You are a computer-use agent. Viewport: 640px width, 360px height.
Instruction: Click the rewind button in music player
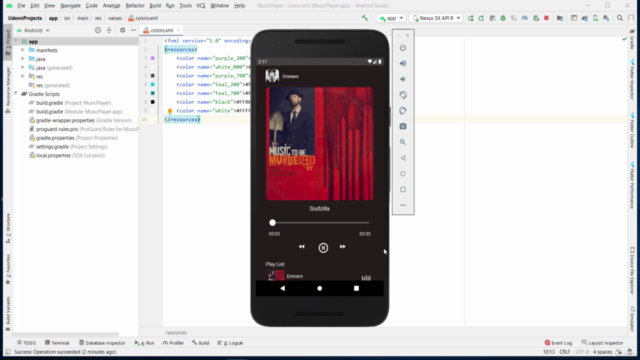tap(302, 247)
